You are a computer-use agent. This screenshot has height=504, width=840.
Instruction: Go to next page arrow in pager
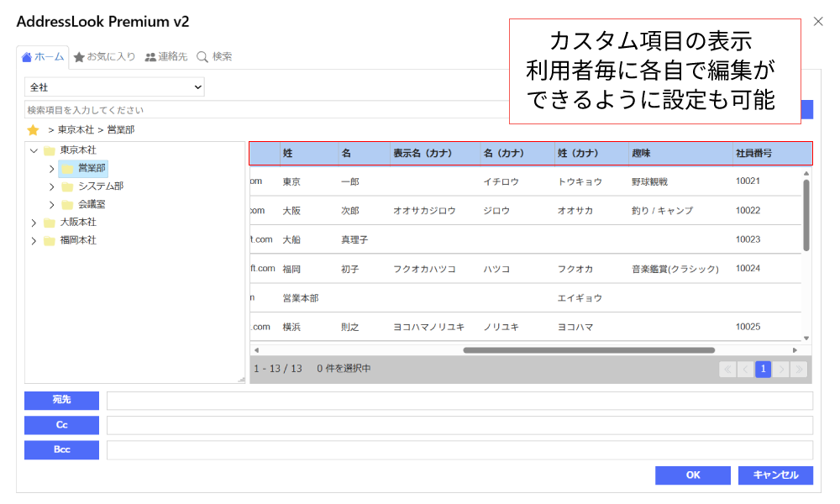781,369
